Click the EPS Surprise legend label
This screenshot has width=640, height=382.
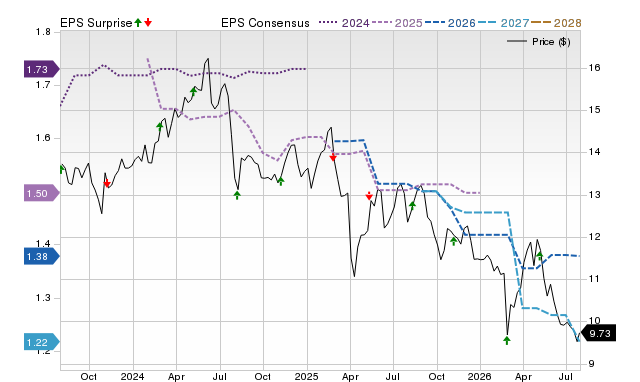click(x=96, y=23)
